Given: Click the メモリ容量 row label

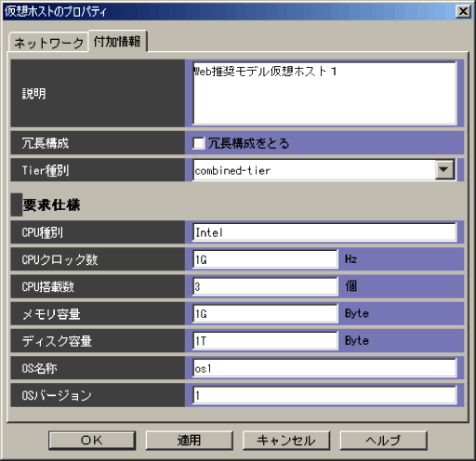Looking at the screenshot, I should tap(51, 314).
